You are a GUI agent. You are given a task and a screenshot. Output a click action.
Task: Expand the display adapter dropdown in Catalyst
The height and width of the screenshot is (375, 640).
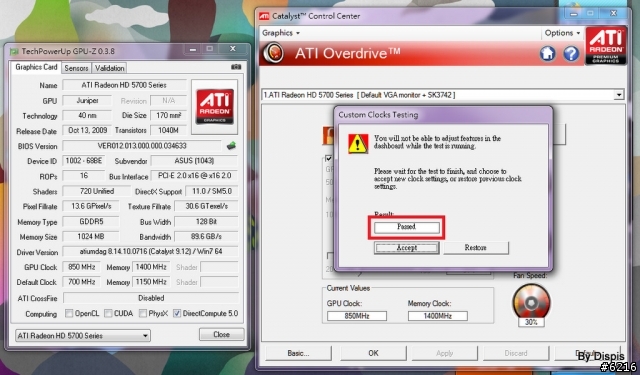point(619,95)
